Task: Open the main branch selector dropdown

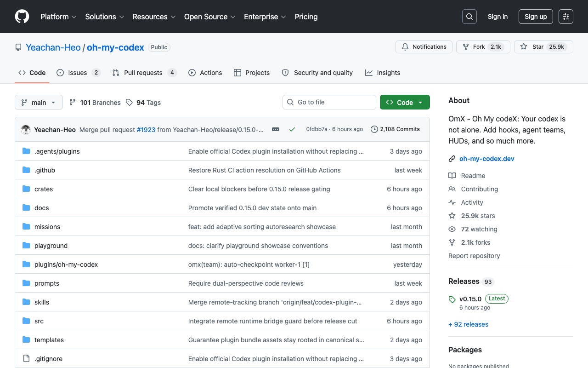Action: (x=39, y=102)
